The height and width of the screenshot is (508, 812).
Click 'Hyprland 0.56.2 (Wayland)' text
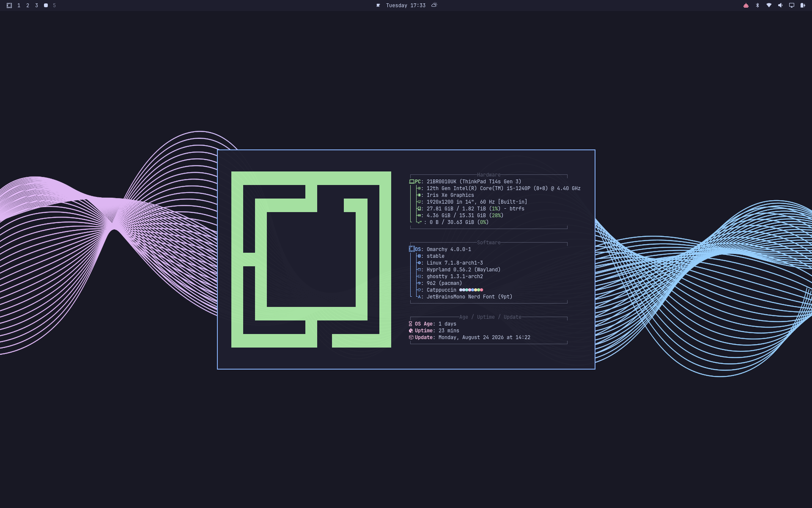(x=464, y=270)
